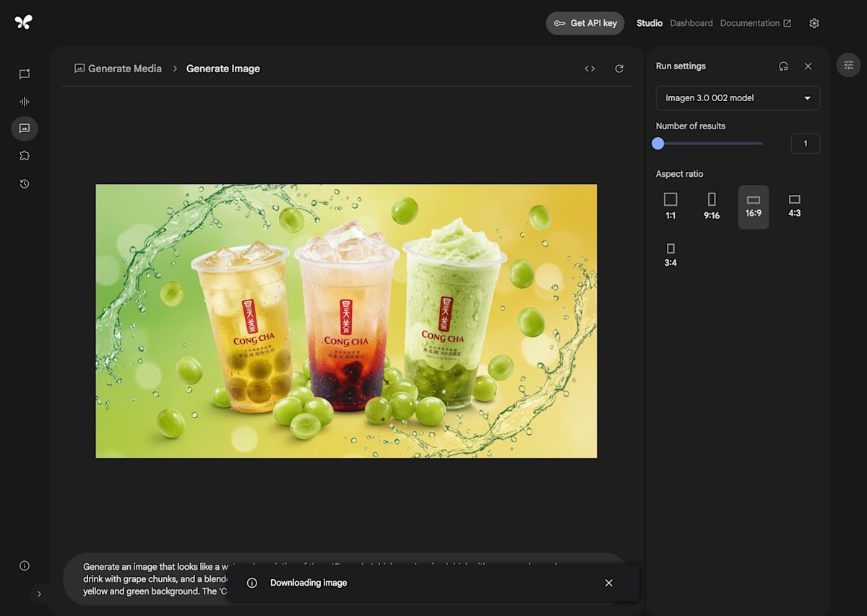Click the Number of results slider

pos(709,144)
